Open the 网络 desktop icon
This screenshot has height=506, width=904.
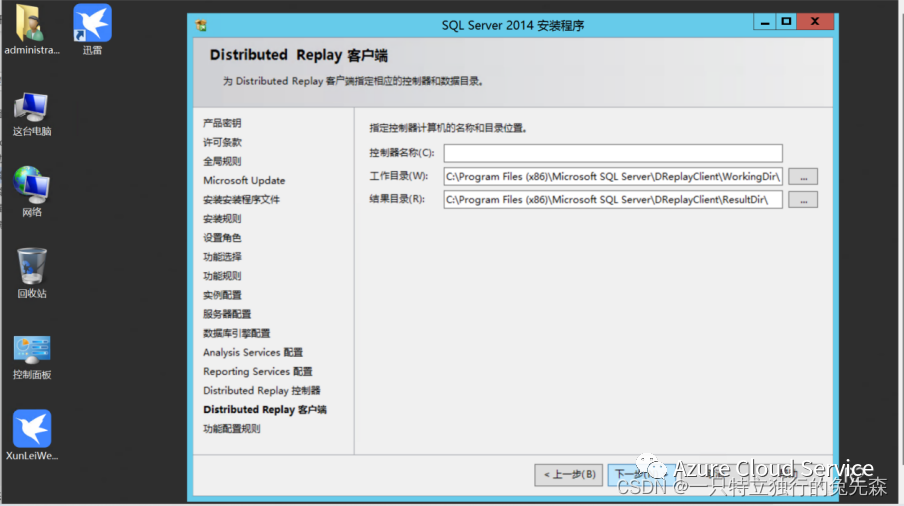click(32, 191)
